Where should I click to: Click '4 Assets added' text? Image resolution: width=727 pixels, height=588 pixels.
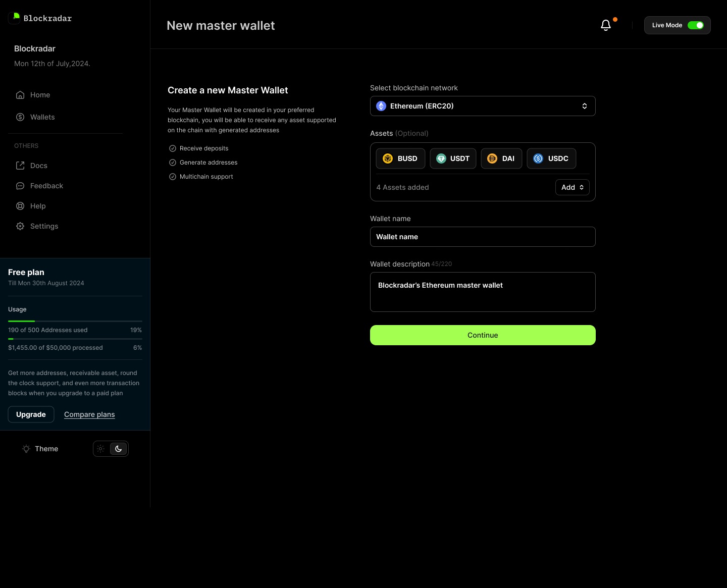402,187
